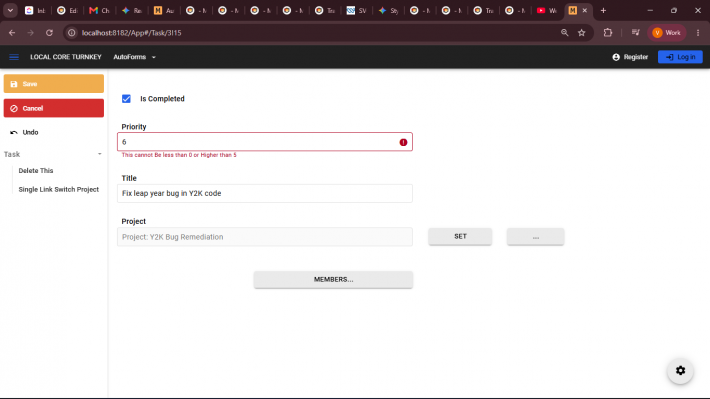
Task: Close the current active tab
Action: coord(585,10)
